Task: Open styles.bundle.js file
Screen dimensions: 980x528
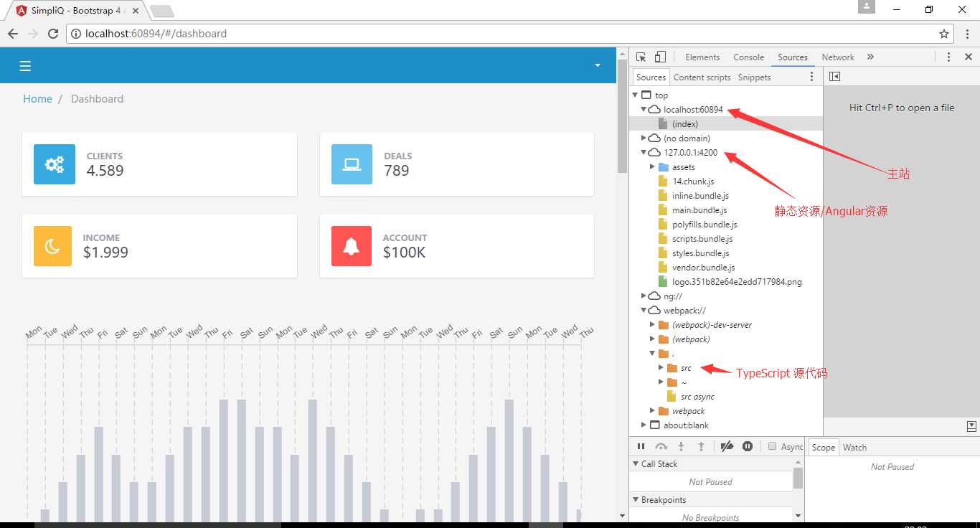Action: tap(701, 253)
